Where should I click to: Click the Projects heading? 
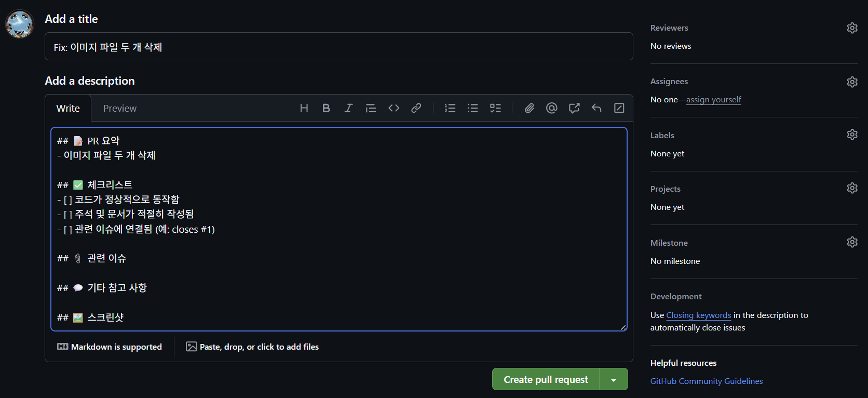(666, 189)
